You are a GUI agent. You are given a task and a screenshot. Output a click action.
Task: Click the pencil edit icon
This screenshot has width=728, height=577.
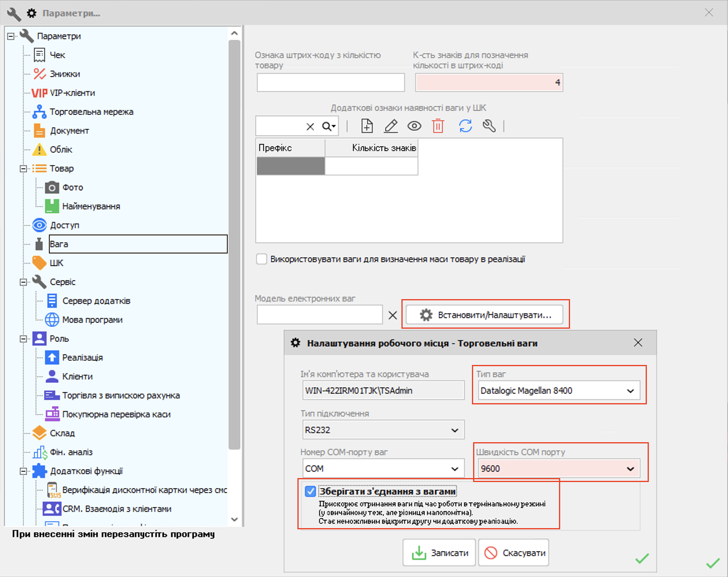coord(391,126)
